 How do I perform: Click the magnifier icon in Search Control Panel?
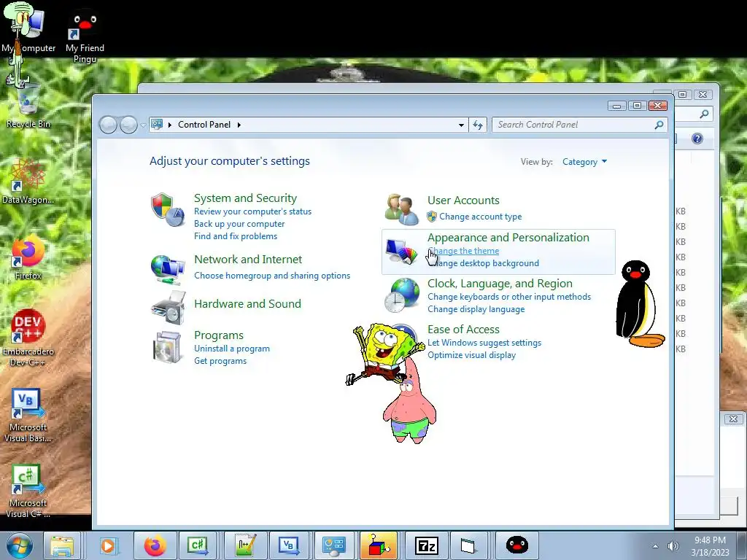tap(659, 125)
